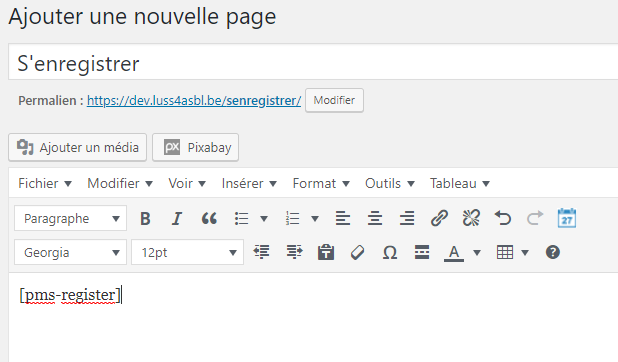Image resolution: width=618 pixels, height=362 pixels.
Task: Clear formatting with eraser icon
Action: 357,252
